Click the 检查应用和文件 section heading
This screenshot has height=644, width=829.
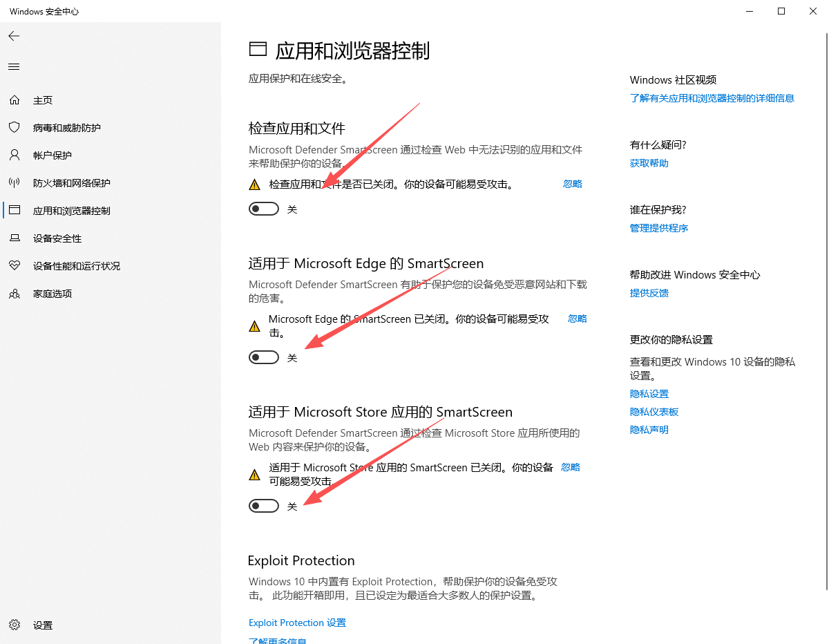click(297, 129)
